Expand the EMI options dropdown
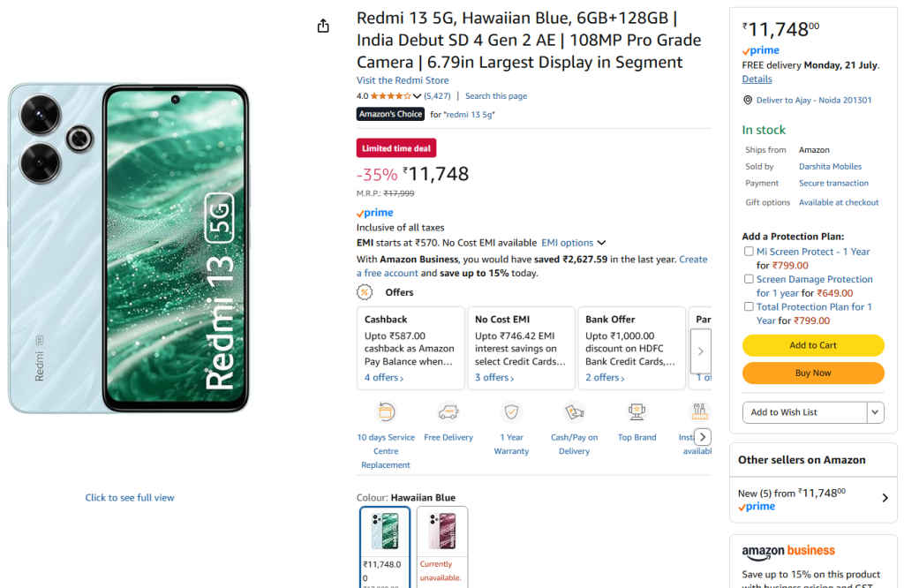 601,243
